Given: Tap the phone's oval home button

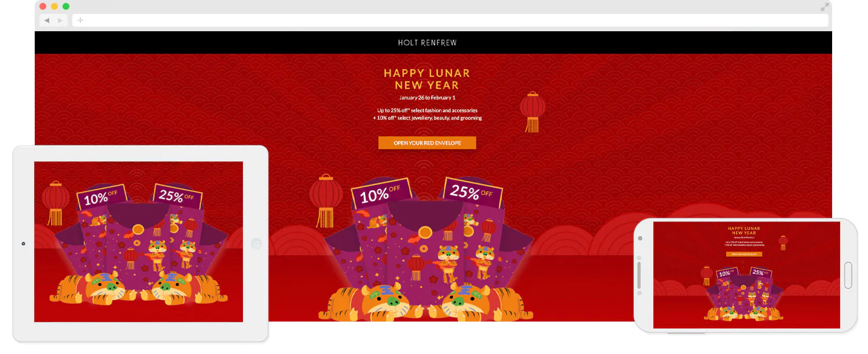Looking at the screenshot, I should [x=848, y=275].
